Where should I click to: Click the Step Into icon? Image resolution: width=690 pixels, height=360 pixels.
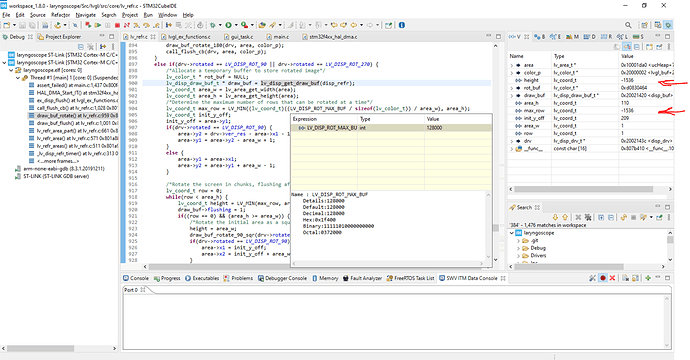tap(136, 25)
